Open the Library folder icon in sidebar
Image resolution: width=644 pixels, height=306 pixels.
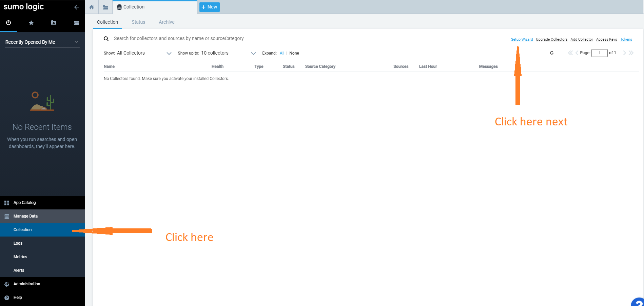pyautogui.click(x=76, y=23)
